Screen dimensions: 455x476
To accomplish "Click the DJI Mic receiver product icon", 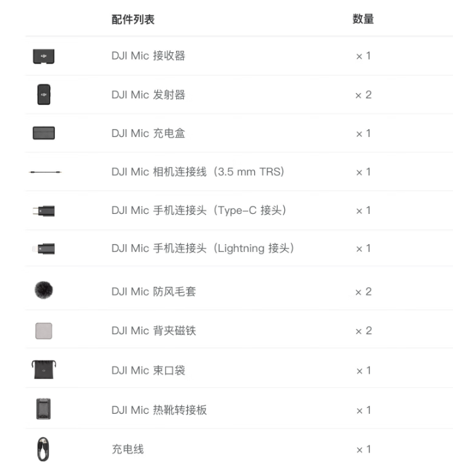I will pos(43,56).
